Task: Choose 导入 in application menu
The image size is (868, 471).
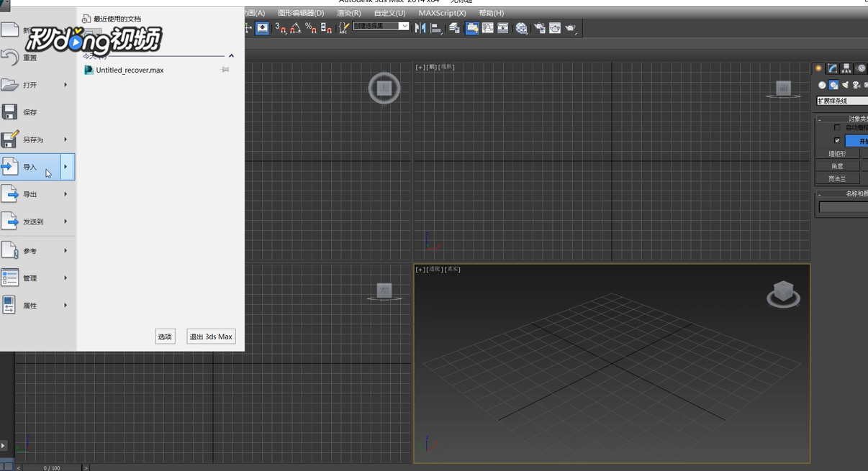Action: (x=30, y=167)
